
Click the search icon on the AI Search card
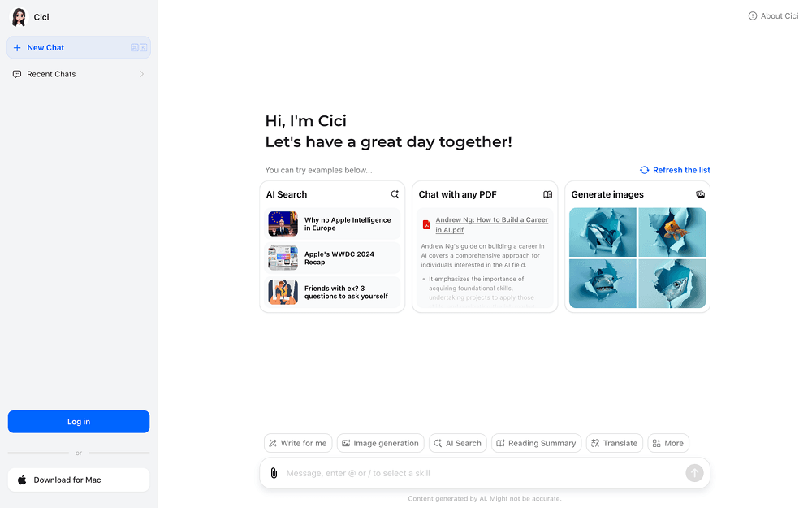pyautogui.click(x=395, y=194)
